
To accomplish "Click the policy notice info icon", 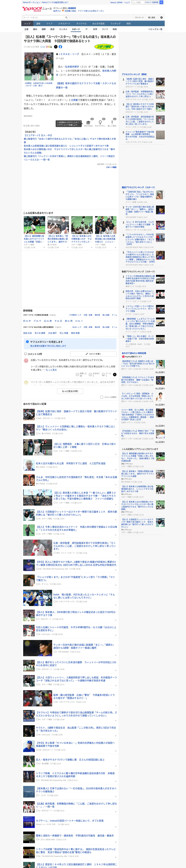I will 27,342.
